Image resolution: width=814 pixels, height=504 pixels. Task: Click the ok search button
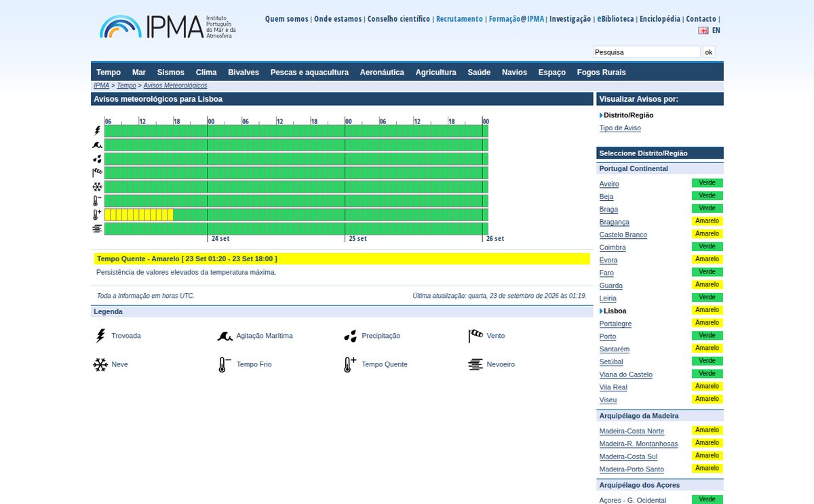pos(709,52)
